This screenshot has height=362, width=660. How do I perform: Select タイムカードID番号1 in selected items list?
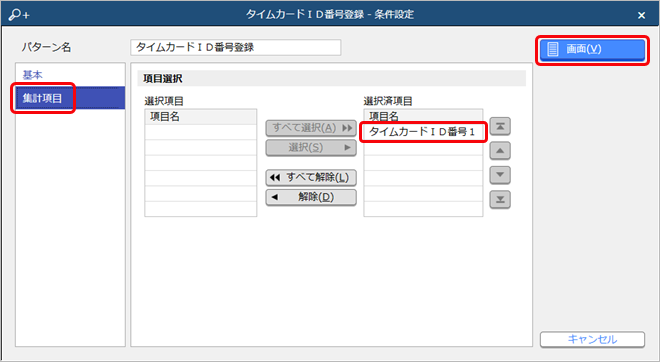(x=423, y=132)
